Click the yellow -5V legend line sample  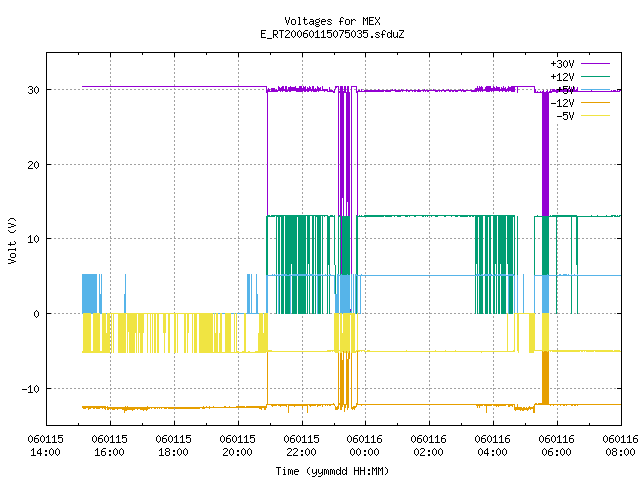coord(595,116)
